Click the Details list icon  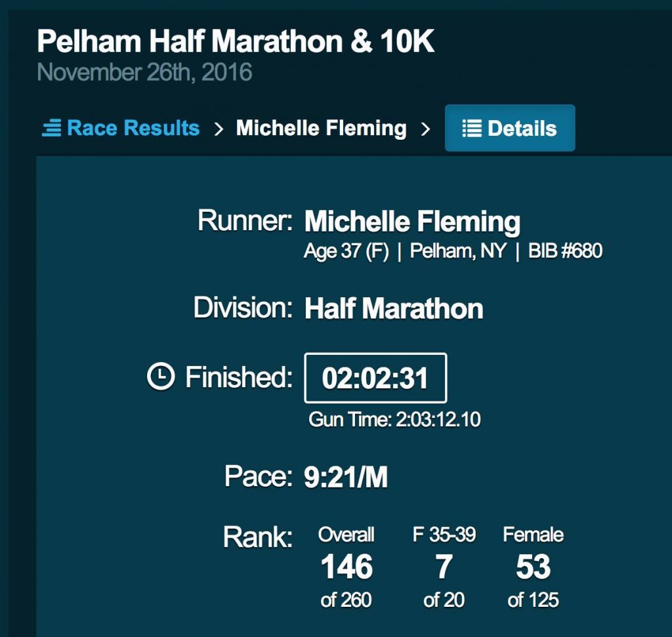pyautogui.click(x=471, y=128)
